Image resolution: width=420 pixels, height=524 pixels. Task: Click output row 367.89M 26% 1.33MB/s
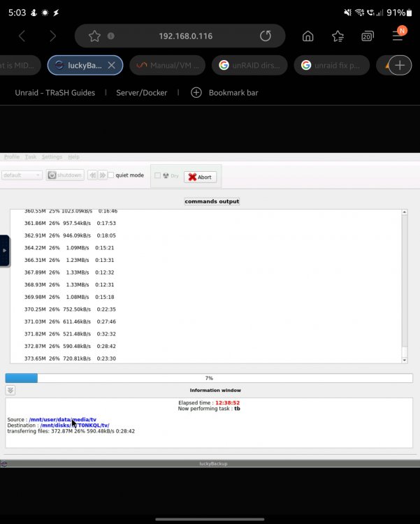click(69, 272)
